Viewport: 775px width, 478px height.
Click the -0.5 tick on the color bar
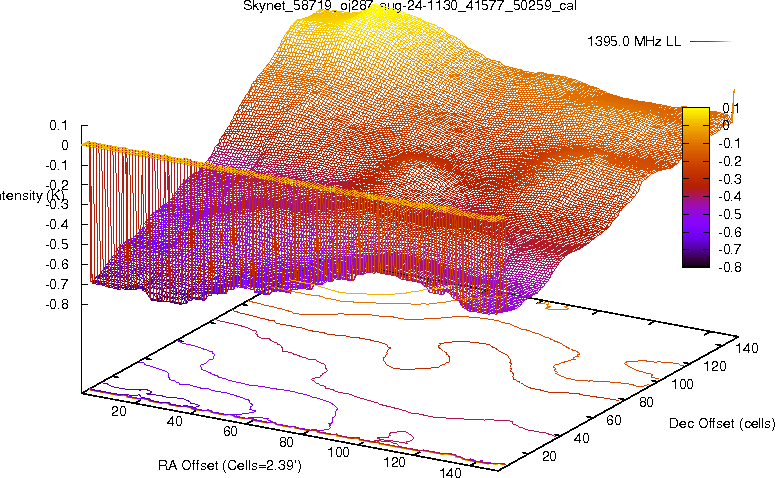pos(730,214)
